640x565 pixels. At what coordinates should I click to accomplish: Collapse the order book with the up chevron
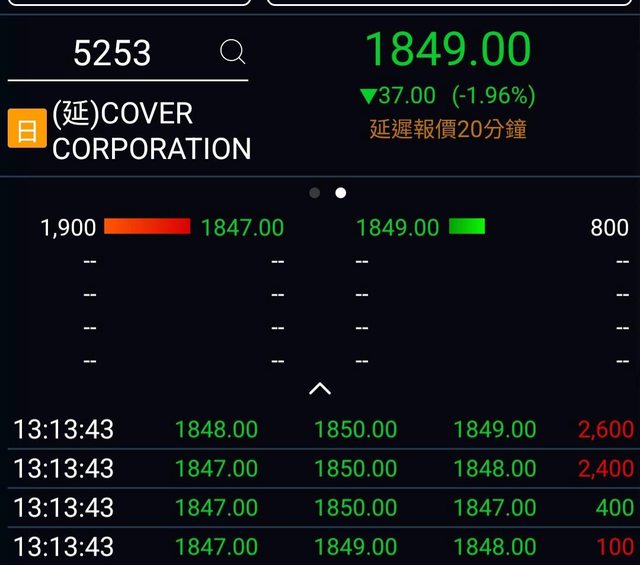[319, 388]
